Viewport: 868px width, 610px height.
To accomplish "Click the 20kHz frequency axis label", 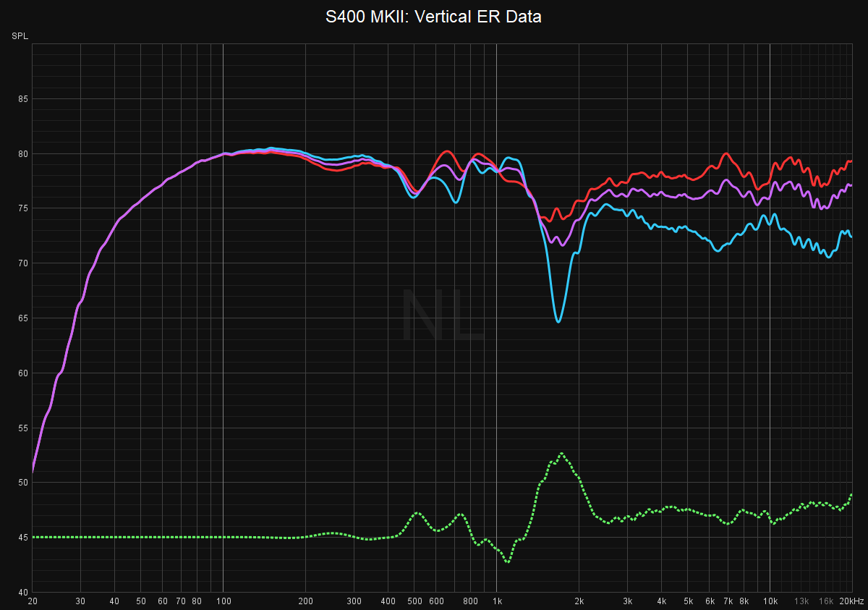I will (x=851, y=601).
